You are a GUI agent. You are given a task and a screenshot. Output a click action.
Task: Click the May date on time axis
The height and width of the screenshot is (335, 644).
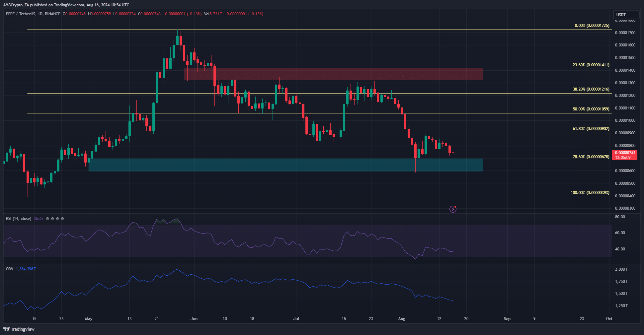(x=89, y=319)
